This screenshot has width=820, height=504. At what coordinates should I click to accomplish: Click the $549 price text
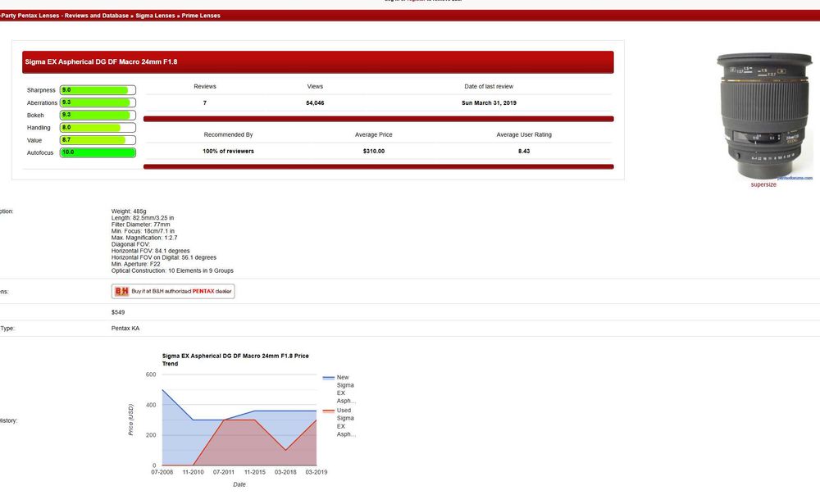[118, 312]
